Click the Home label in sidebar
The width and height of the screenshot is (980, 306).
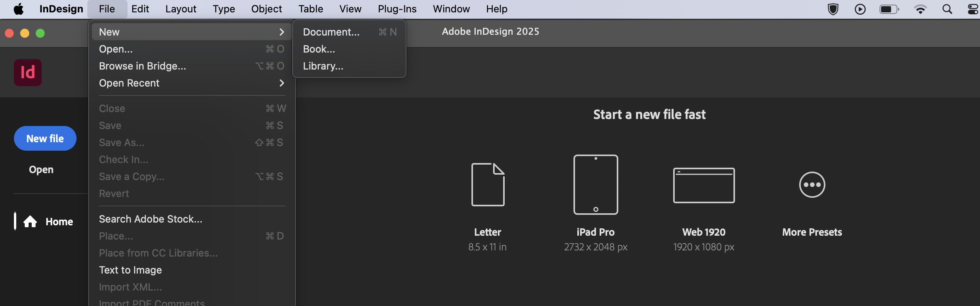(x=59, y=222)
